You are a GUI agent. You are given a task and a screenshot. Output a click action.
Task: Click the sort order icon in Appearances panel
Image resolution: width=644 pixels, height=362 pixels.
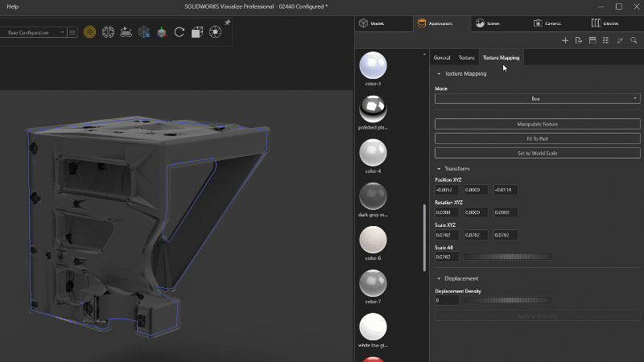620,40
